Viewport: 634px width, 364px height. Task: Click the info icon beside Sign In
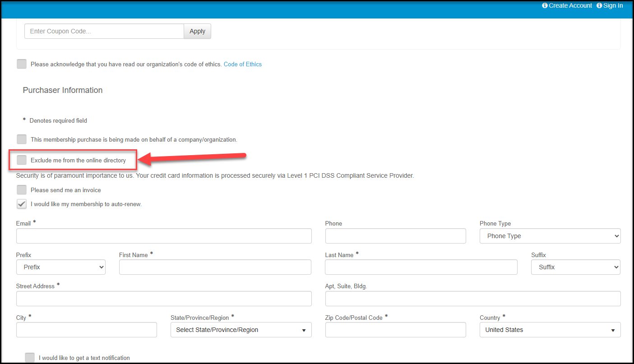(x=599, y=5)
